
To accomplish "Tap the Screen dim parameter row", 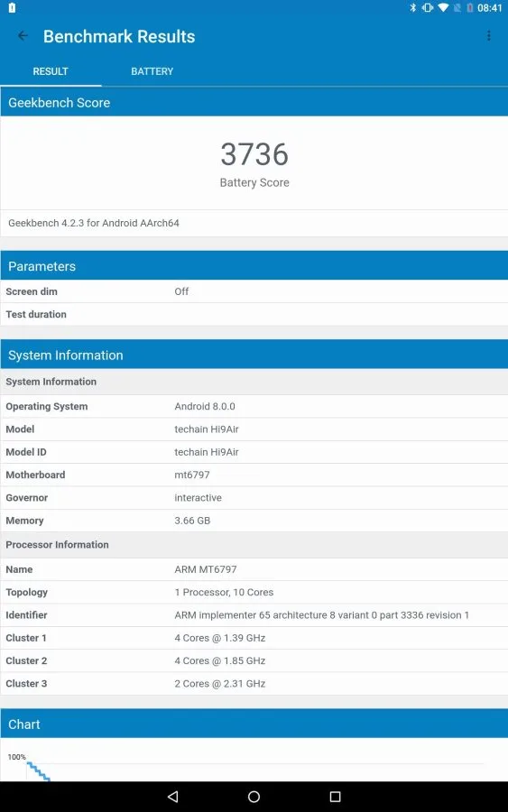I will click(254, 291).
